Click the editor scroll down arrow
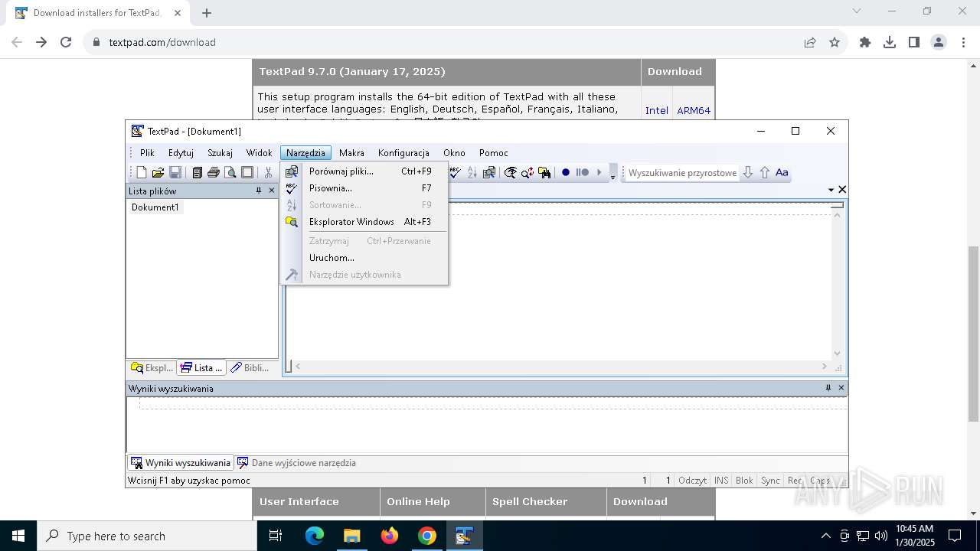The image size is (980, 551). click(x=837, y=353)
